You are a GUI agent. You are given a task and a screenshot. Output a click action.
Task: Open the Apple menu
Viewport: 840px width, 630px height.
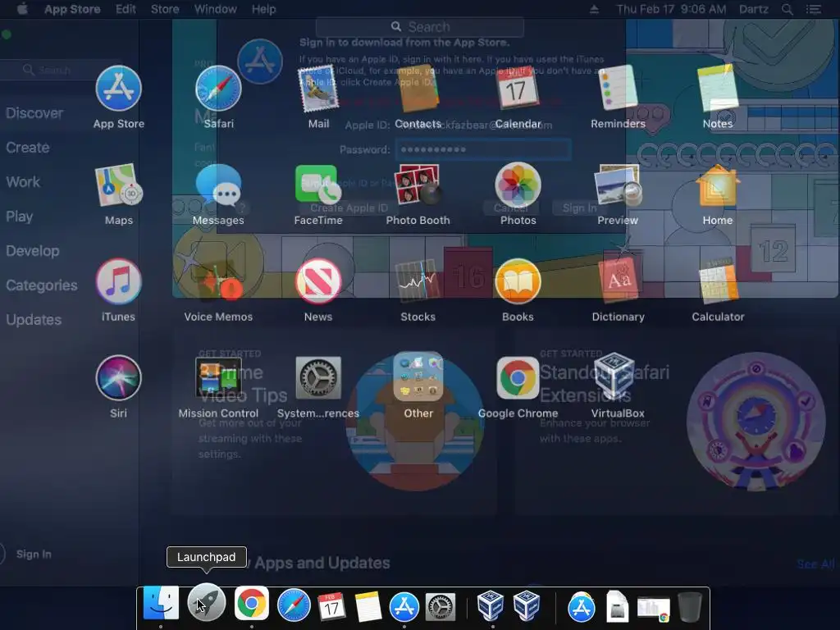tap(22, 9)
